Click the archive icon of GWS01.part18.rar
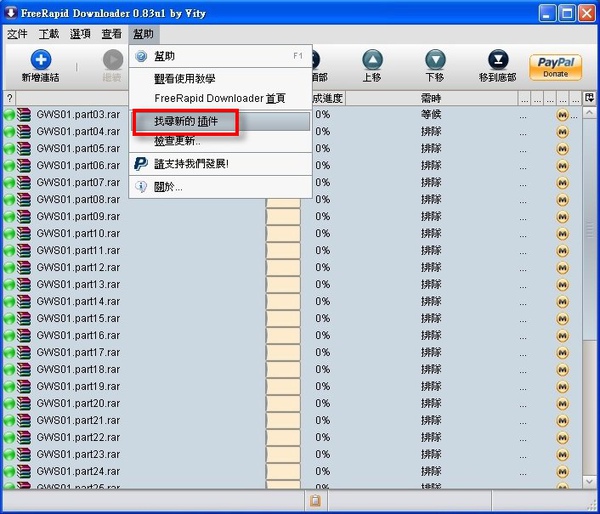Viewport: 600px width, 514px height. point(24,370)
